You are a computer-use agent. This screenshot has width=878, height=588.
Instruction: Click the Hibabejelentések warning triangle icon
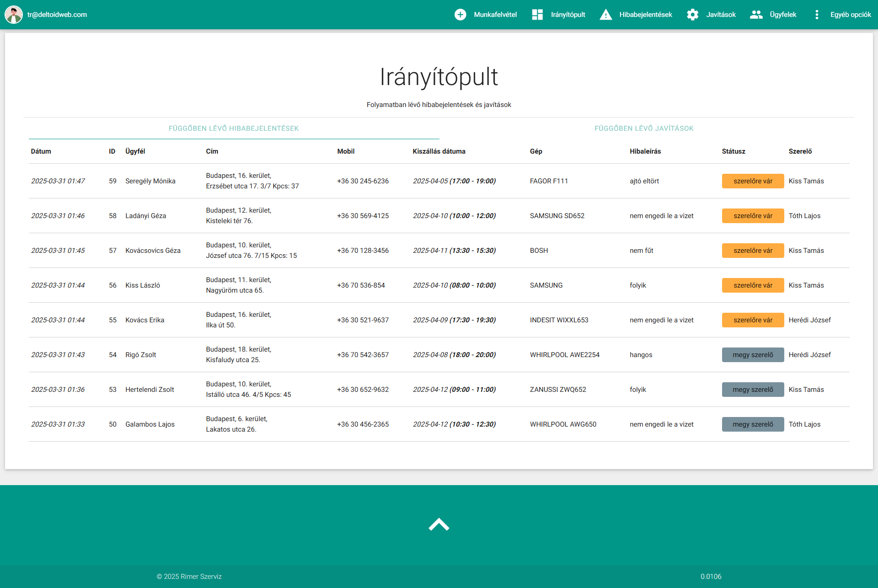pyautogui.click(x=605, y=15)
